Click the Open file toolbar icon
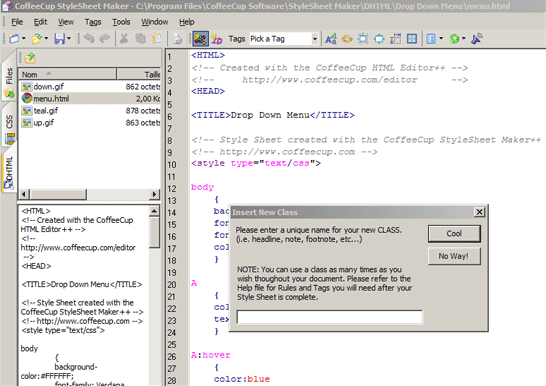The image size is (546, 386). (x=37, y=39)
